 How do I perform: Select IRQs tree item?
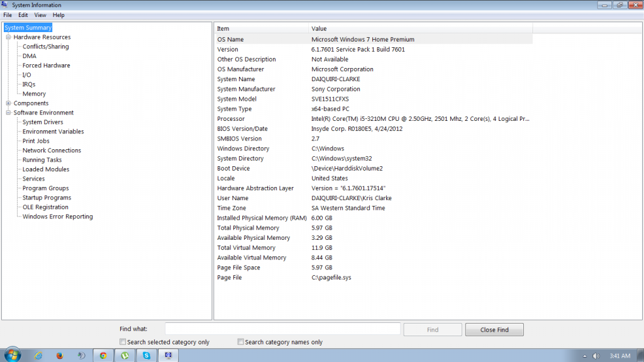[29, 84]
